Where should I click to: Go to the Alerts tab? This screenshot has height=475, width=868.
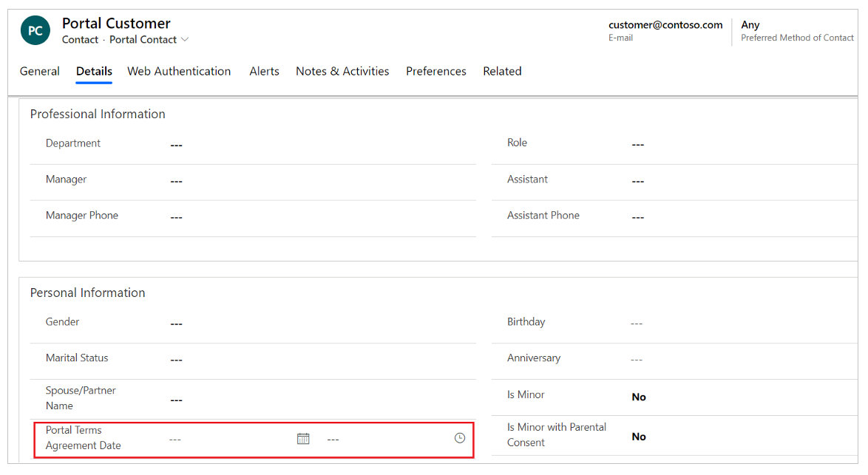pos(264,72)
